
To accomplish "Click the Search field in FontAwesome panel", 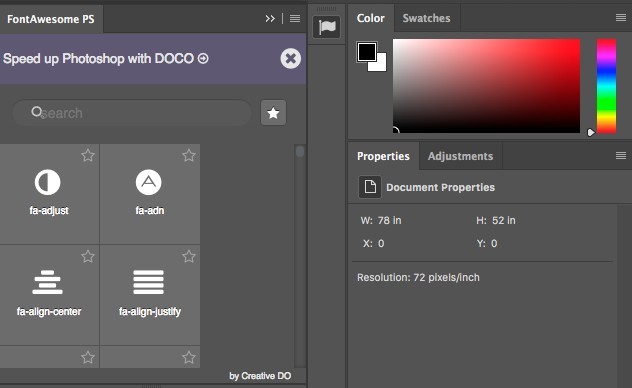I will [x=132, y=113].
